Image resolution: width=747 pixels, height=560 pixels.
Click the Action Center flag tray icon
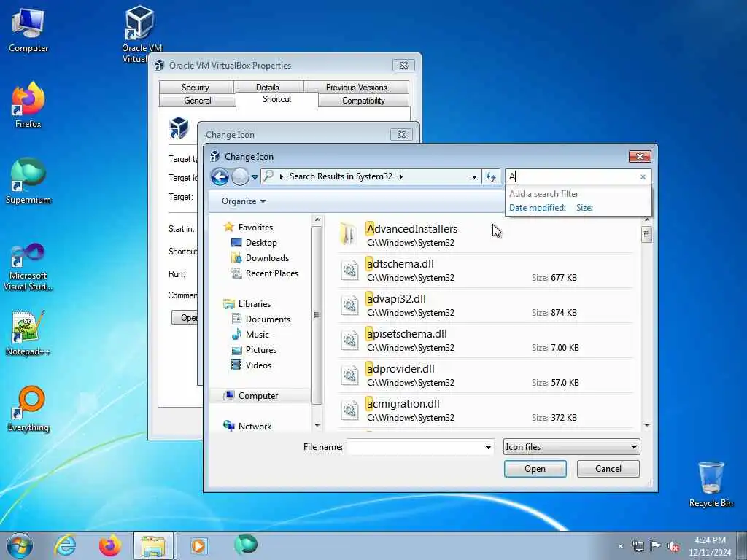tap(656, 546)
